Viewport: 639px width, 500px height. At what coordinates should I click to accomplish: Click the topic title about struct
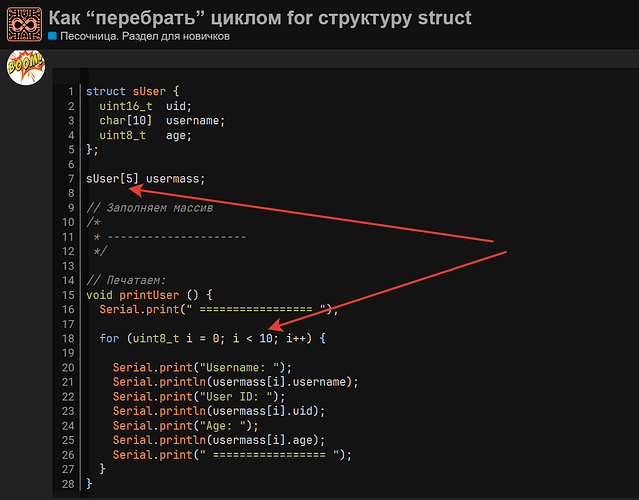260,18
